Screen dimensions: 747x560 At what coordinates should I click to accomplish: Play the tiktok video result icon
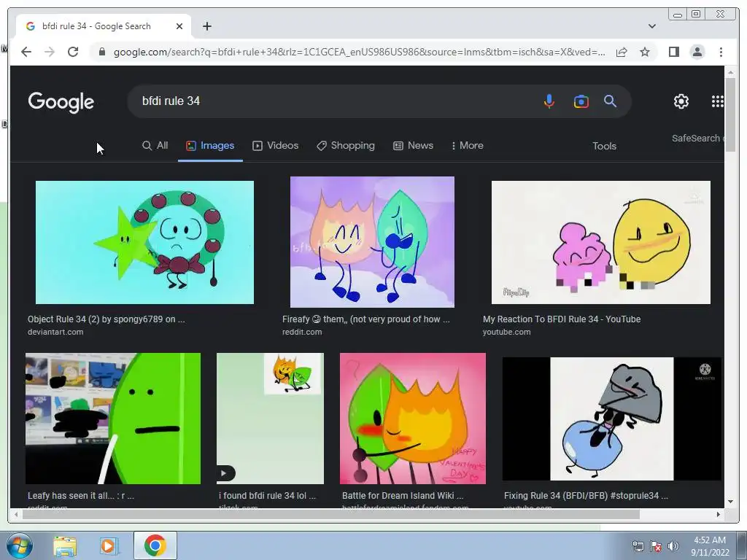point(226,473)
